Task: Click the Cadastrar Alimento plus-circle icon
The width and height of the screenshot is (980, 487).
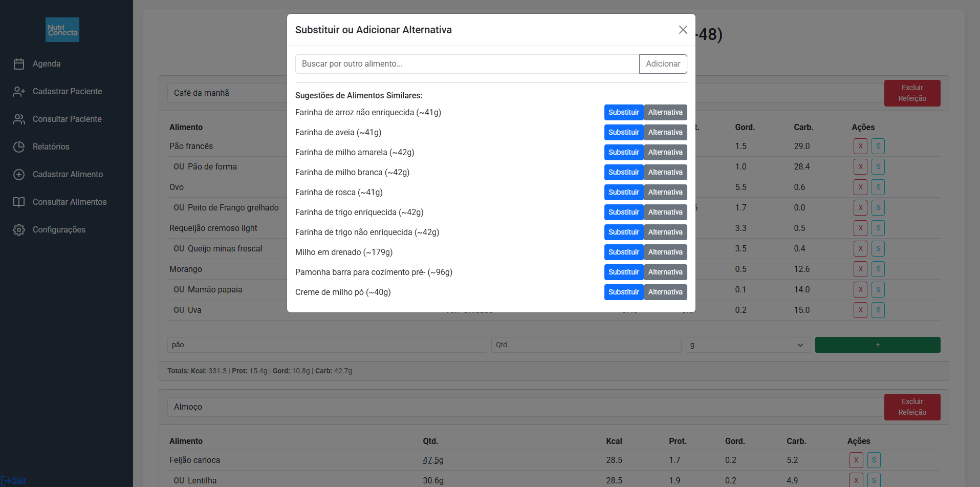Action: (19, 175)
